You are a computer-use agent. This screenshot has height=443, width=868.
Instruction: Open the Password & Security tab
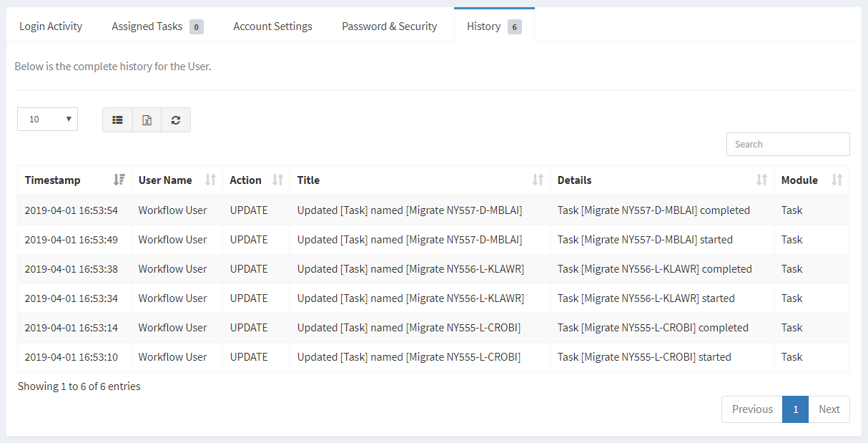389,26
